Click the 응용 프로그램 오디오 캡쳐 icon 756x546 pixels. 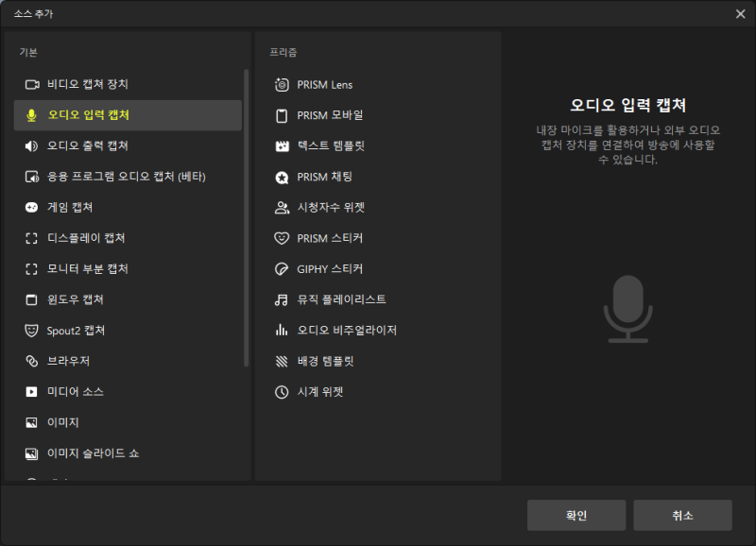pyautogui.click(x=32, y=177)
